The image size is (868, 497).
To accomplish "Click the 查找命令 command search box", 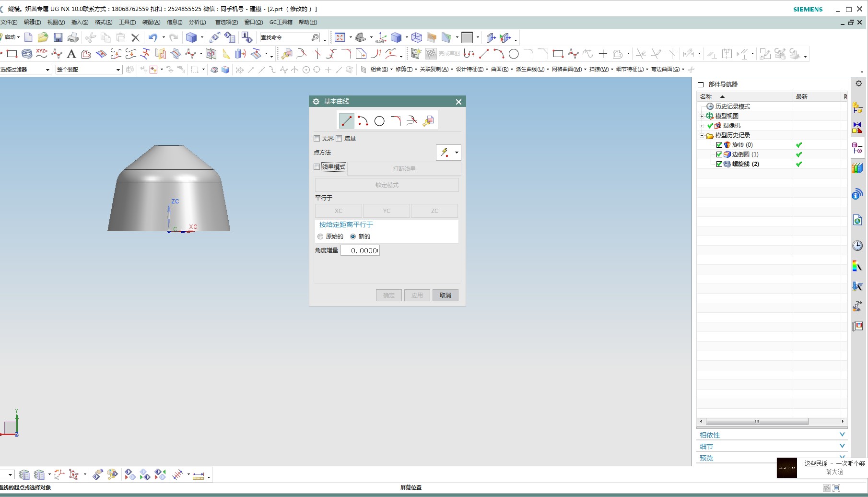I will [x=290, y=37].
